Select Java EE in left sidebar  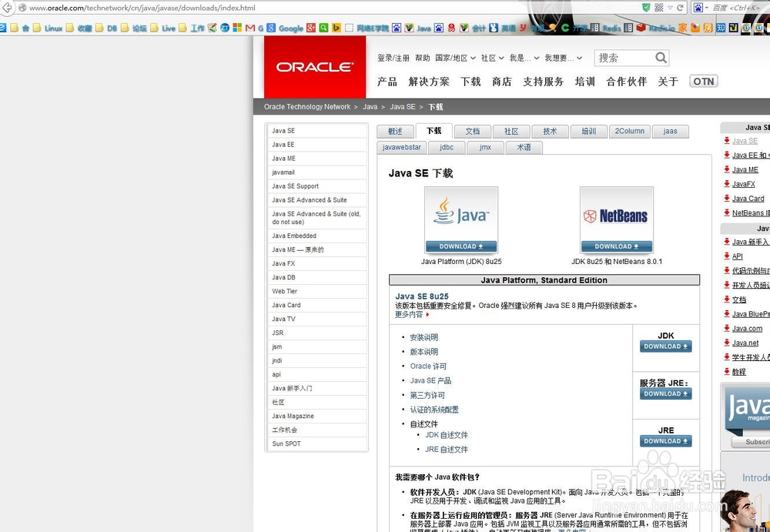click(x=317, y=145)
